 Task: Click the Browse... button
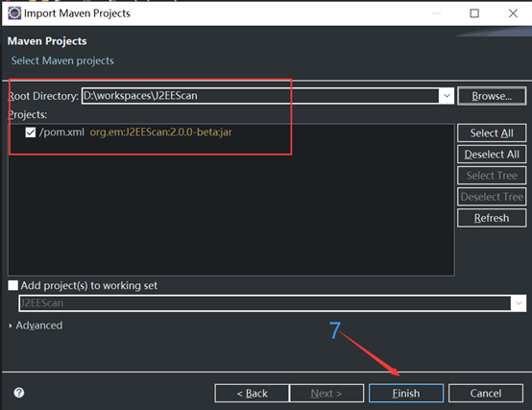[492, 96]
